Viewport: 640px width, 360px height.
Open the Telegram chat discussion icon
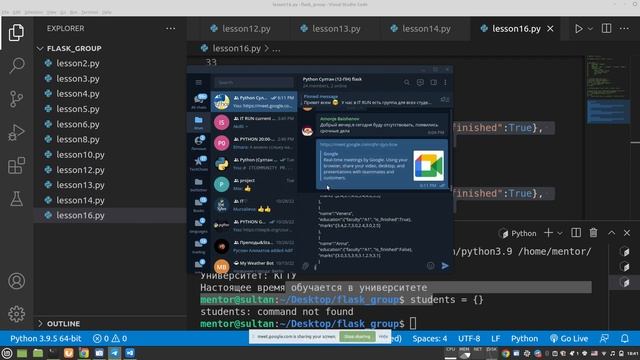pyautogui.click(x=420, y=82)
